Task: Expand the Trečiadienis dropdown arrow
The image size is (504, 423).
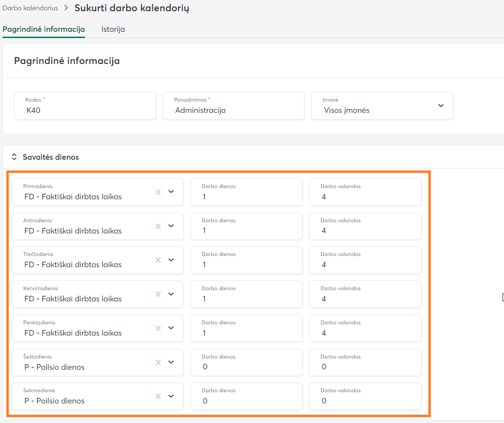Action: point(171,260)
